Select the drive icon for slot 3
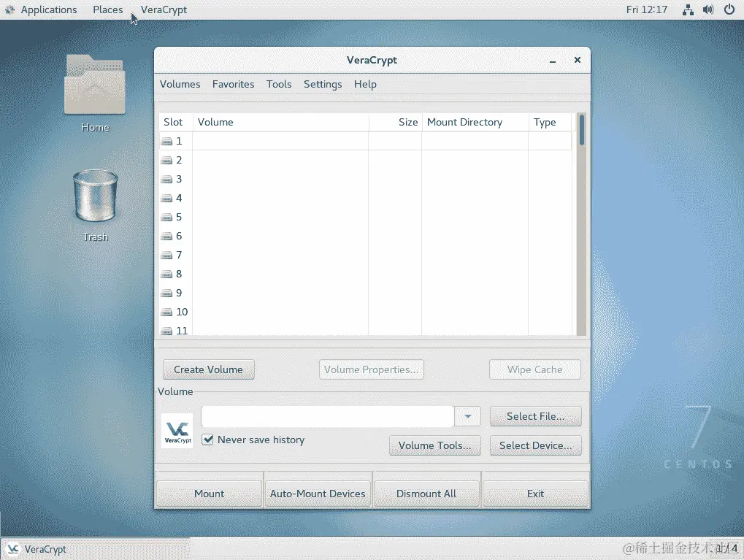 [x=166, y=180]
